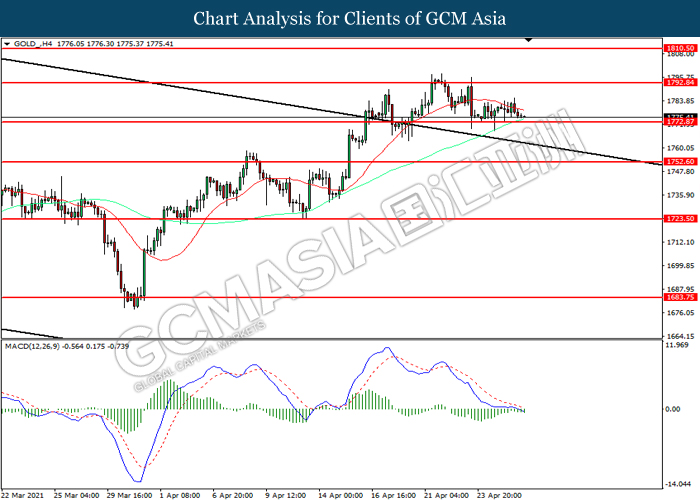Image resolution: width=700 pixels, height=500 pixels.
Task: Click the 0.00 MACD zero level label
Action: click(673, 409)
